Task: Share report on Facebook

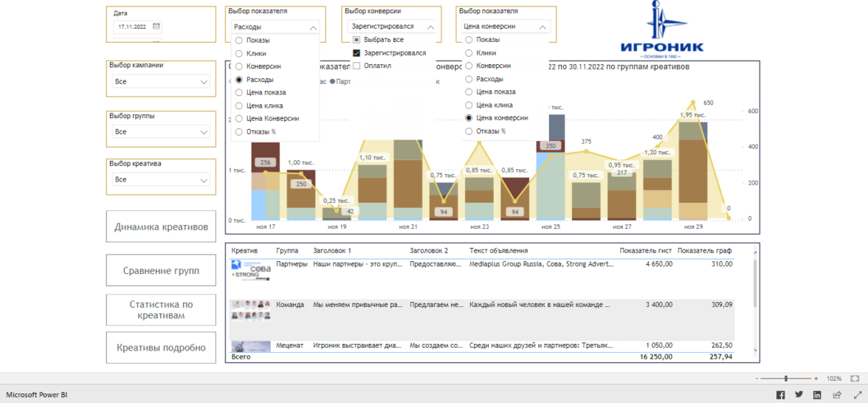Action: tap(780, 395)
